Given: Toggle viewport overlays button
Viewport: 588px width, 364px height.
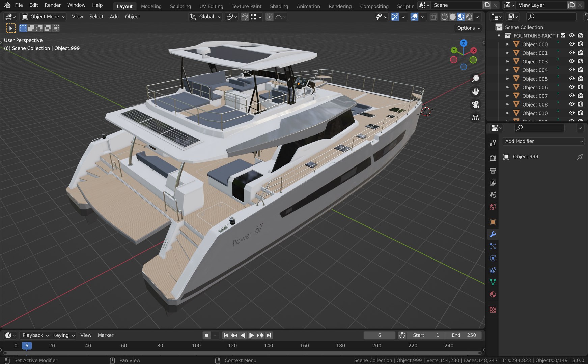Looking at the screenshot, I should pyautogui.click(x=414, y=17).
